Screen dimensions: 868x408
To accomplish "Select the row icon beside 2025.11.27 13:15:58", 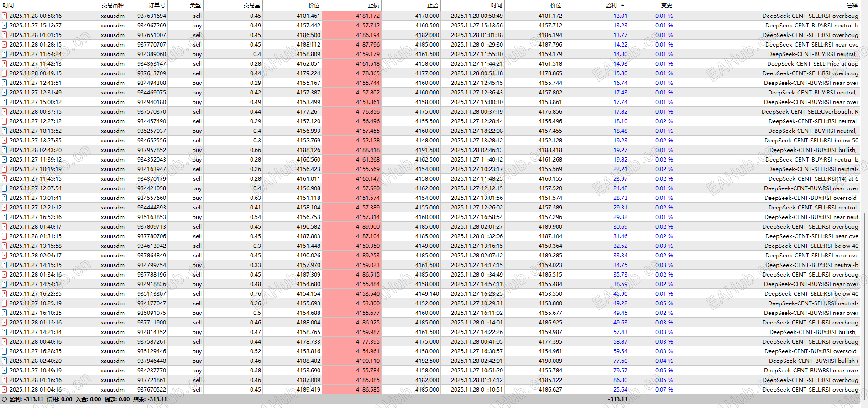I will pyautogui.click(x=4, y=246).
